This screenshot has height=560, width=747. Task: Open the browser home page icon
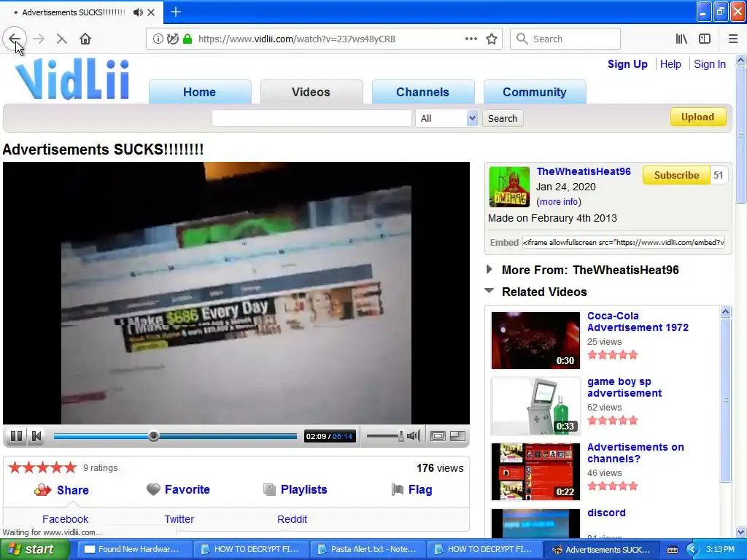pos(85,39)
